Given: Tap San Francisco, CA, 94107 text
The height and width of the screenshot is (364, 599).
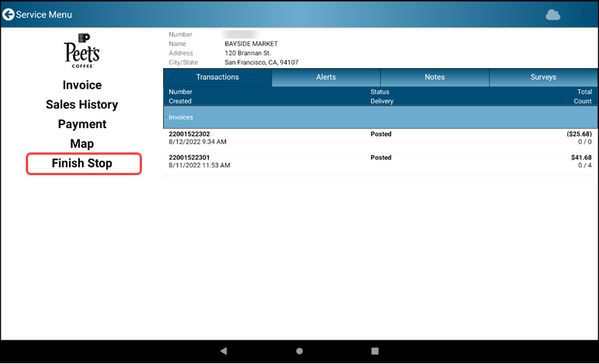Looking at the screenshot, I should click(x=261, y=62).
